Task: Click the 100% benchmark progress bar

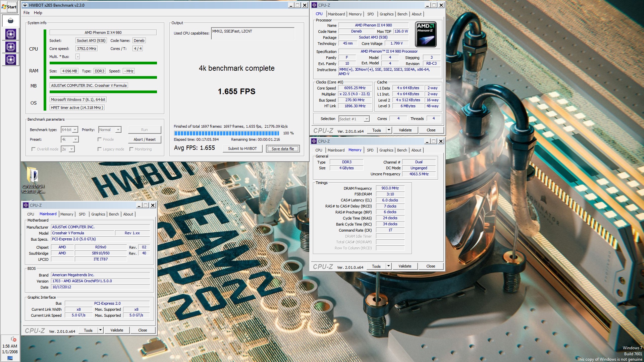Action: pos(226,133)
